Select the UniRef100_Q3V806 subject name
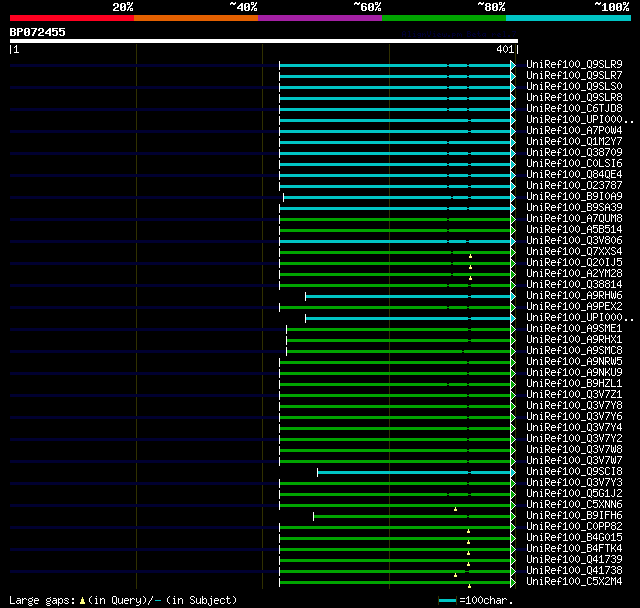 [574, 241]
